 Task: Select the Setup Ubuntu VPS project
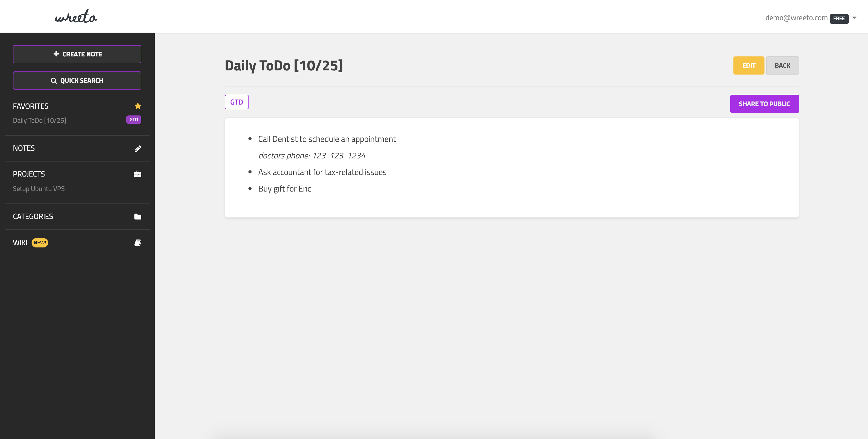tap(39, 189)
